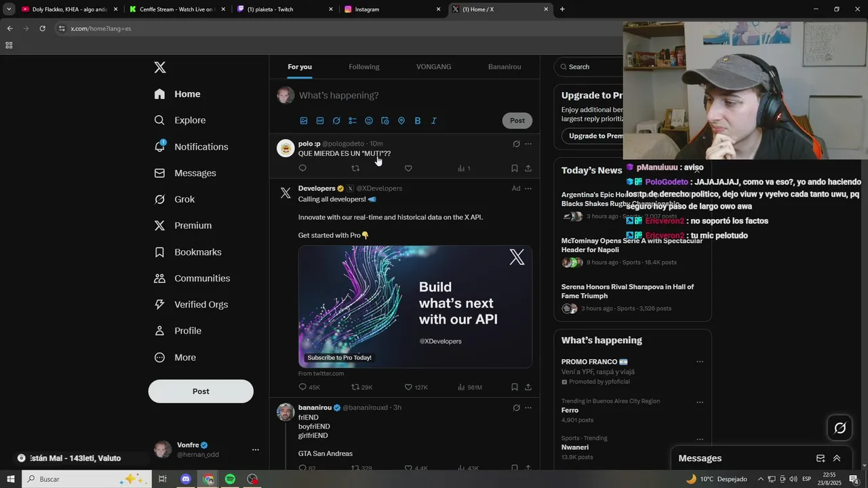The image size is (868, 488).
Task: Switch to the Instagram browser tab
Action: coord(392,9)
